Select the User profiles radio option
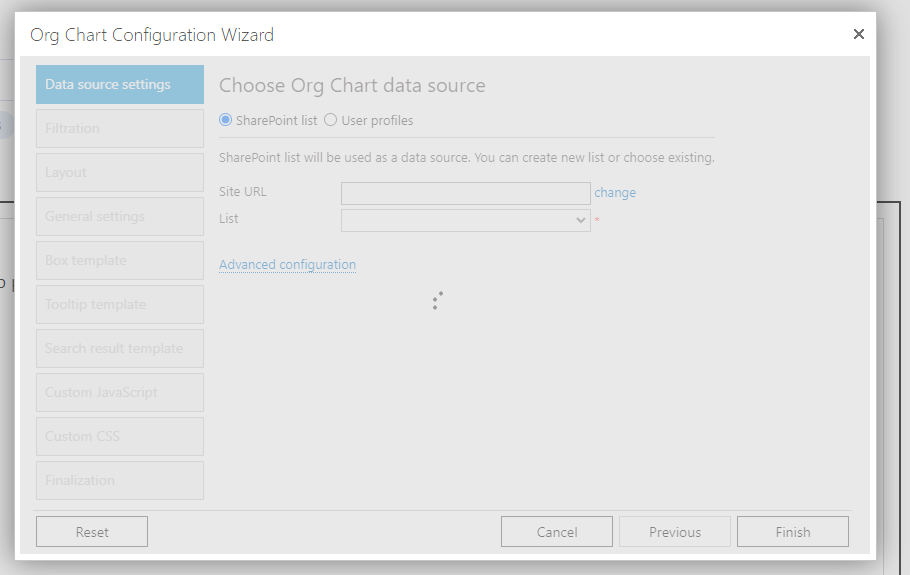 [330, 120]
